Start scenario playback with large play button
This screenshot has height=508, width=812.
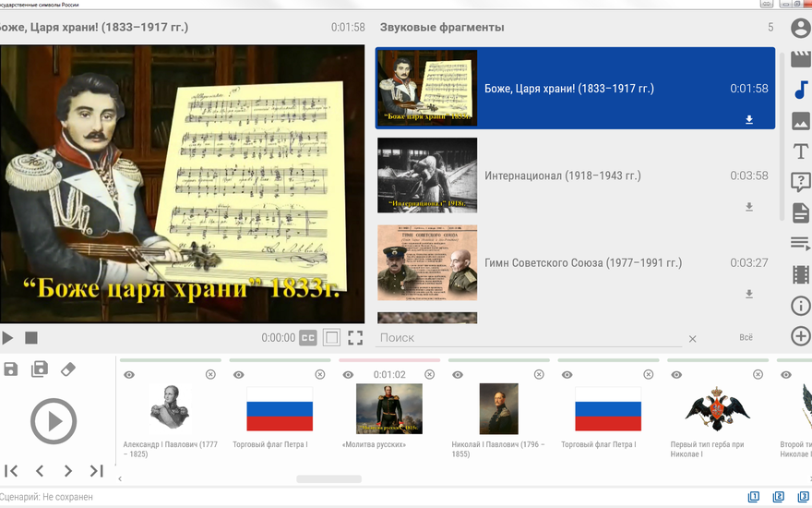(x=54, y=421)
